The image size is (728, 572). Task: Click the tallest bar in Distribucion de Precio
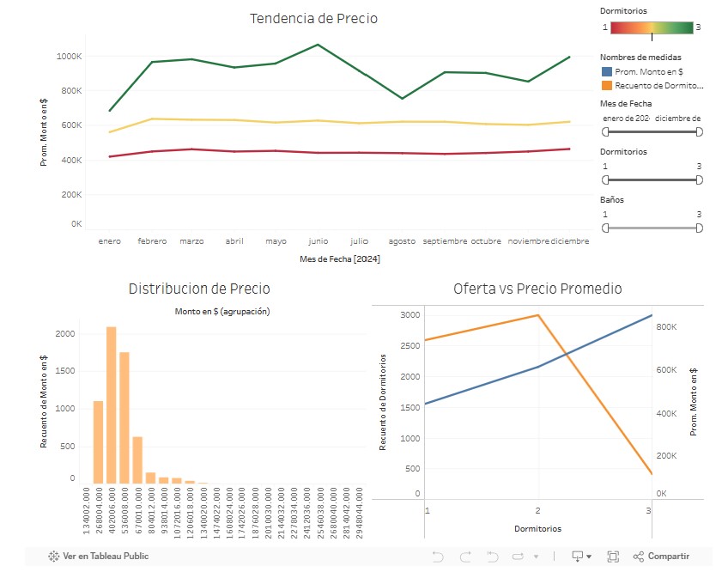click(111, 405)
